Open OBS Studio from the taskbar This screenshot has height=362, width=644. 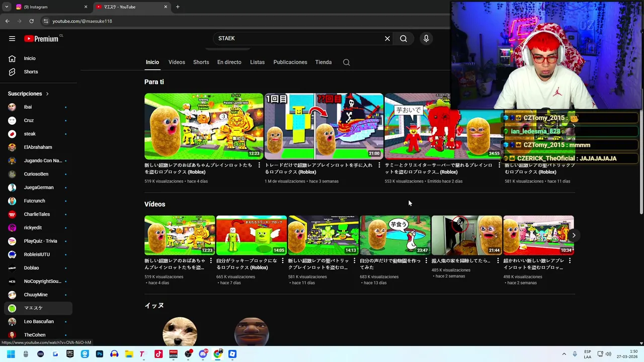tap(188, 354)
